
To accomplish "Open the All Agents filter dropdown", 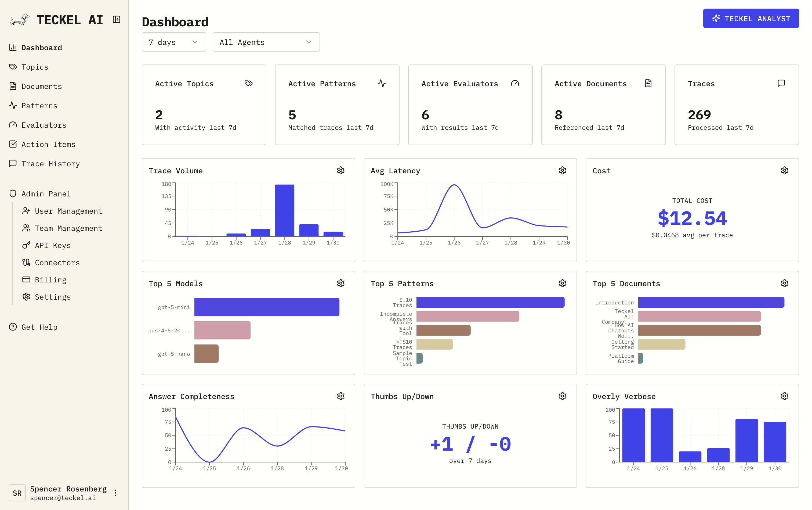I will point(266,42).
